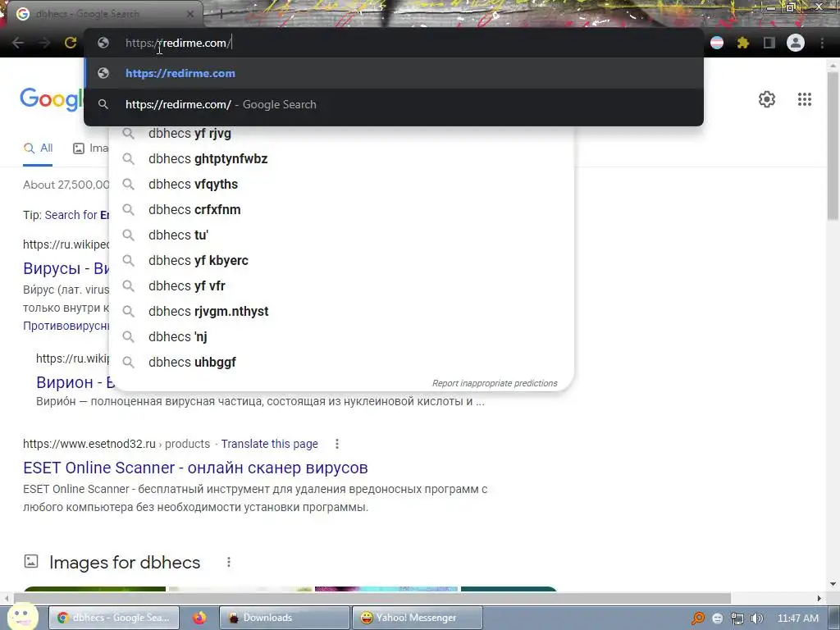
Task: Launch Firefox from the taskbar
Action: [199, 618]
